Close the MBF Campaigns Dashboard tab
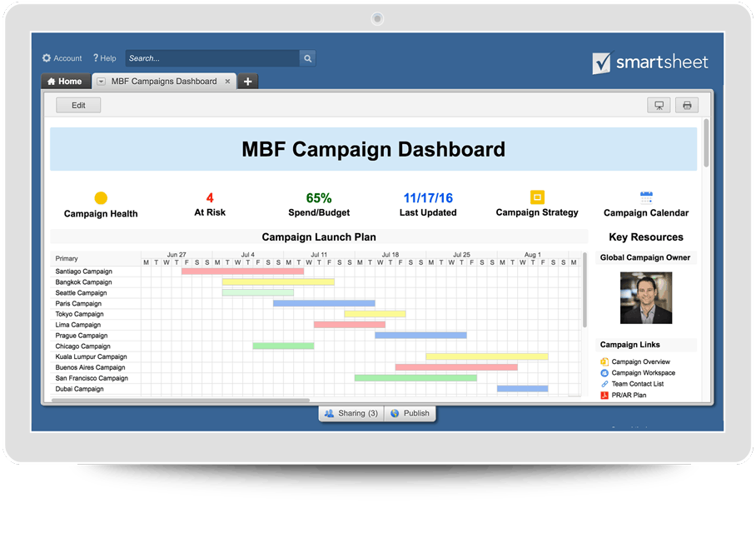756x533 pixels. [x=227, y=82]
